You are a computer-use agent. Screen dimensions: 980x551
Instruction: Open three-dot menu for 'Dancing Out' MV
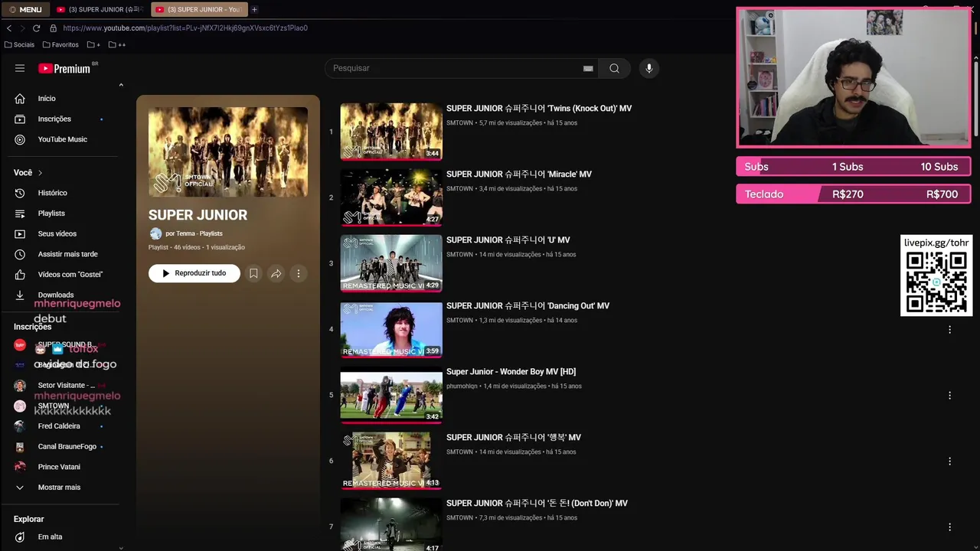[x=949, y=330]
